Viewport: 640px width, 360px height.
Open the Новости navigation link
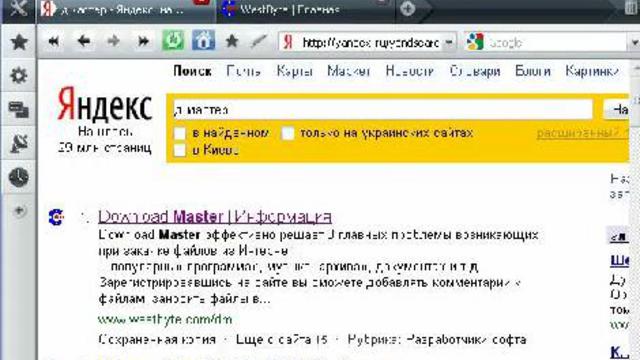click(x=409, y=71)
